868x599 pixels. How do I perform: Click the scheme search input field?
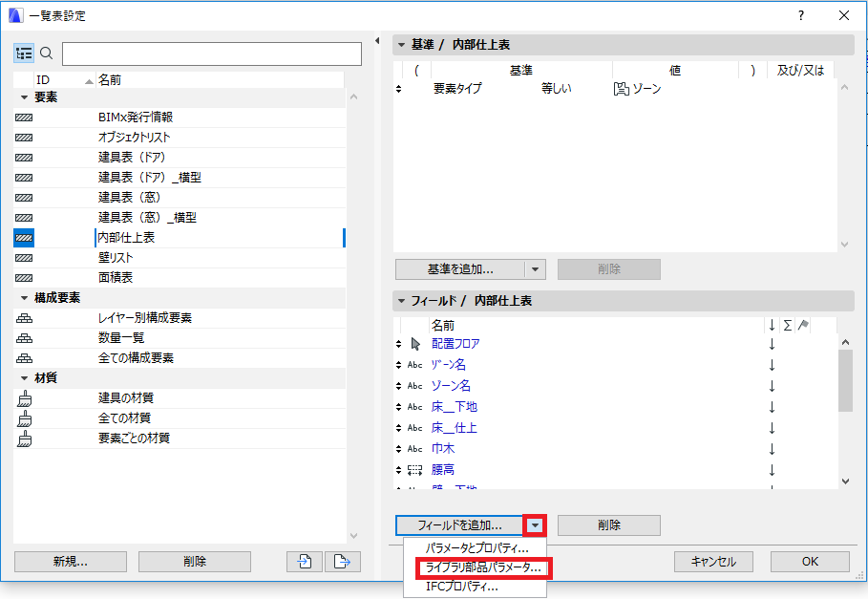click(x=212, y=54)
